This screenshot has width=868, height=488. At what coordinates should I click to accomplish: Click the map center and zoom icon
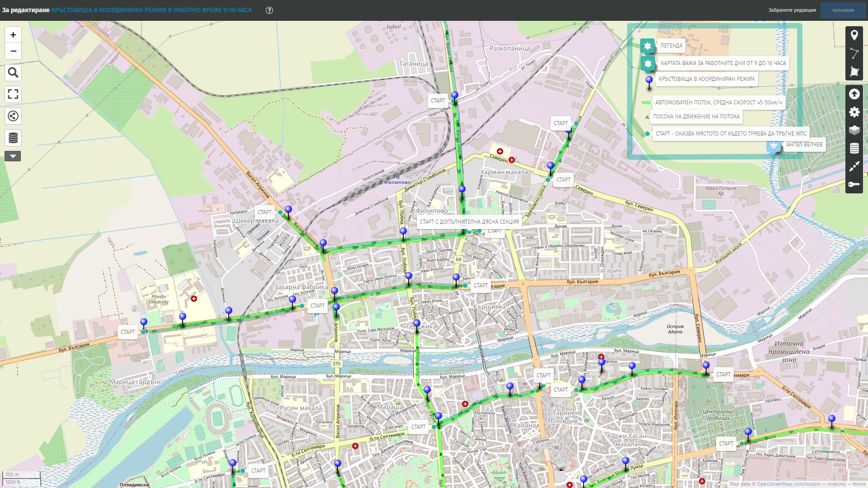click(x=854, y=166)
